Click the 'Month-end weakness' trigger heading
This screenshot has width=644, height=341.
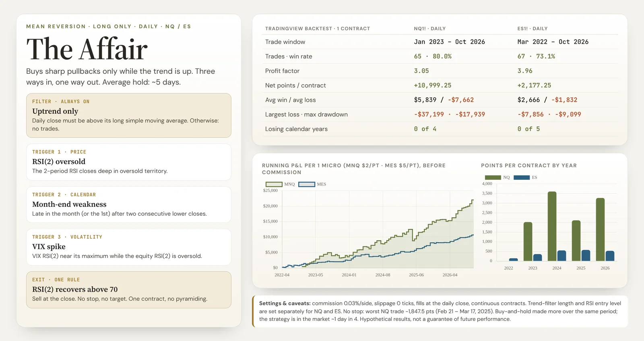(69, 204)
